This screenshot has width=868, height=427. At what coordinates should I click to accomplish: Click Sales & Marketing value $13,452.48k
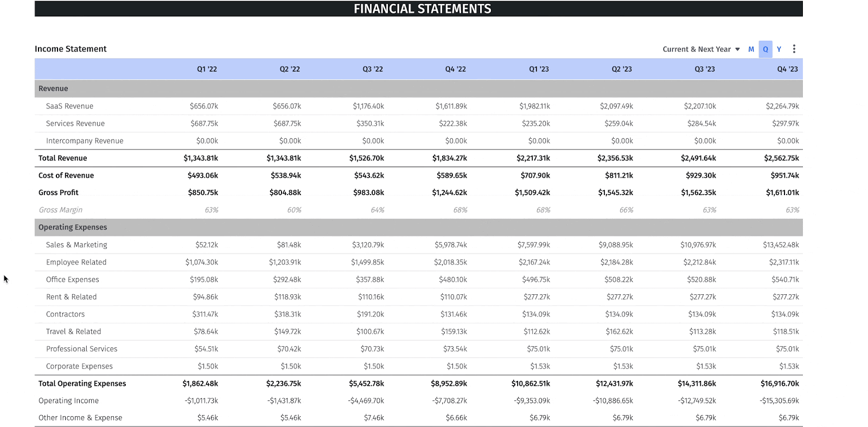(x=781, y=245)
